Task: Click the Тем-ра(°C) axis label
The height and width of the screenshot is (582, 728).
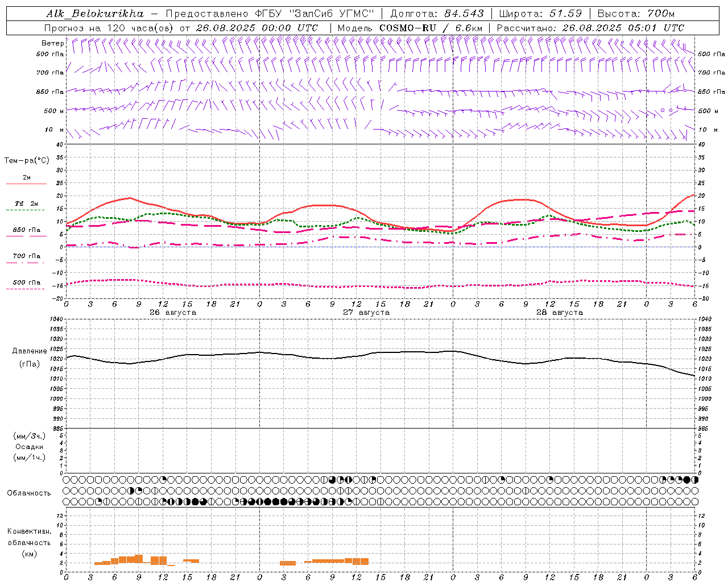Action: (27, 161)
